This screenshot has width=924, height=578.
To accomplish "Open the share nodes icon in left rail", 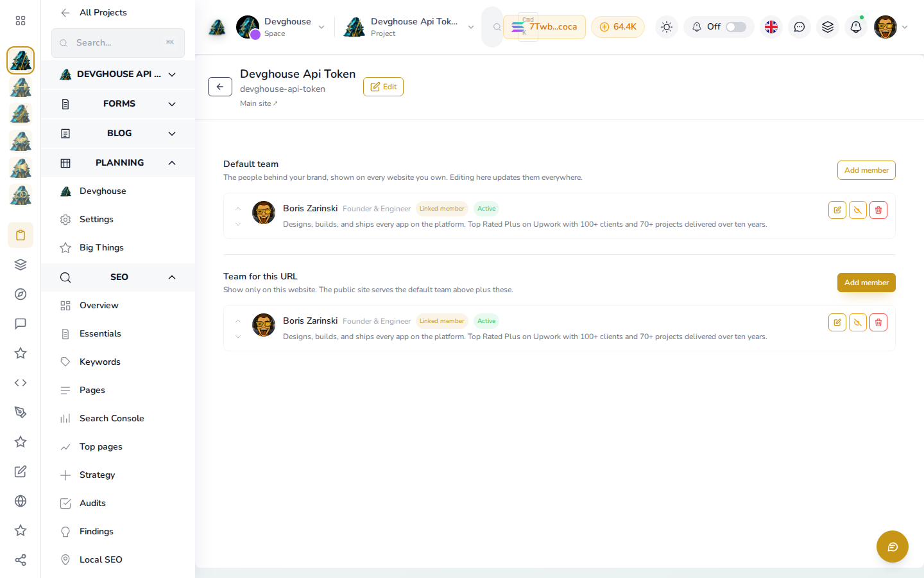I will point(21,560).
